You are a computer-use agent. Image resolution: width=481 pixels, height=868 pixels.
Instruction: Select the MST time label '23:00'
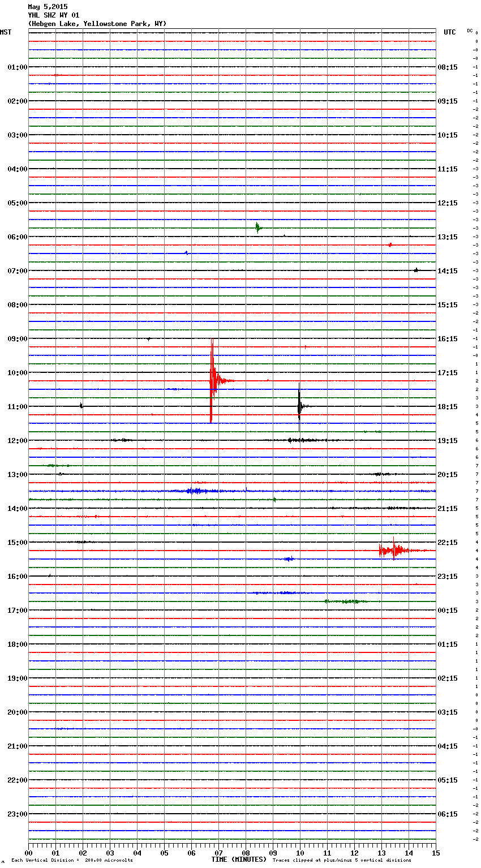pyautogui.click(x=18, y=814)
